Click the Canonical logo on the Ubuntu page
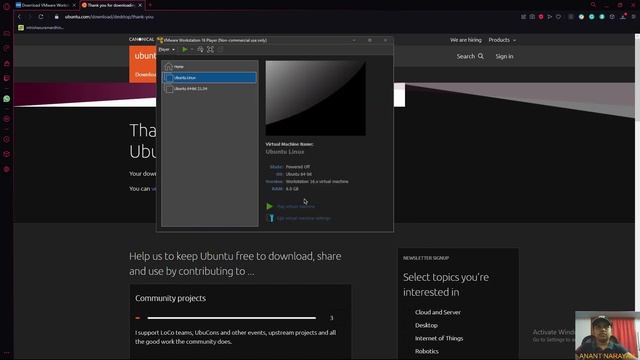Screen dimensions: 640x360 tap(142, 39)
